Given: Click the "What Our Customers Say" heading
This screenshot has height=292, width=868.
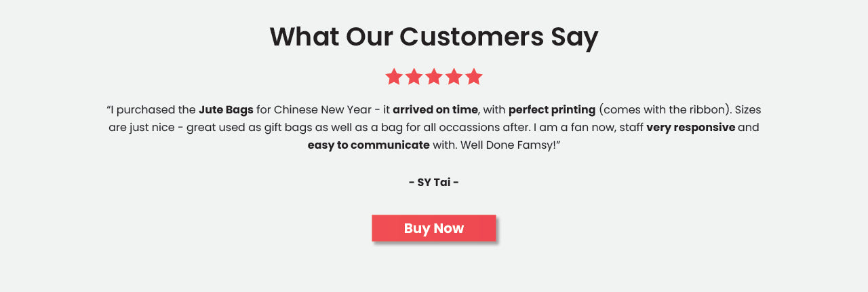Looking at the screenshot, I should (434, 37).
